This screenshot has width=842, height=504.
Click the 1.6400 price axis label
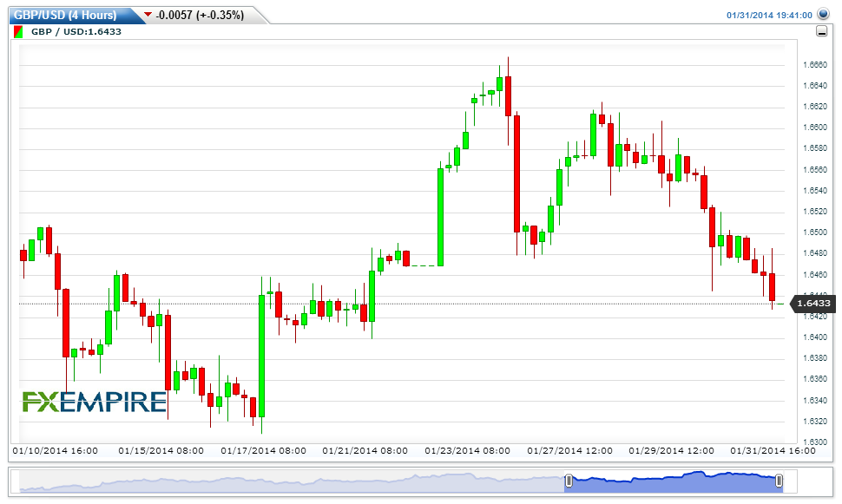pos(814,337)
